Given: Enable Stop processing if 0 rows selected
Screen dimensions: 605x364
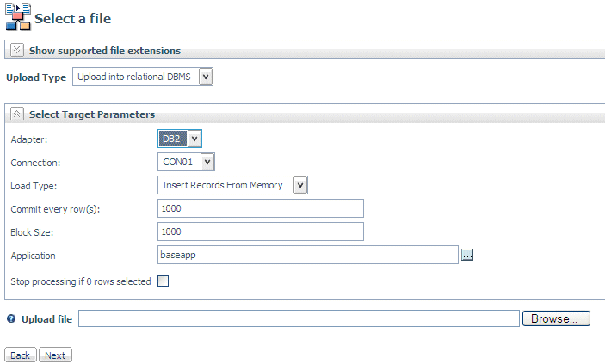Looking at the screenshot, I should pos(164,281).
